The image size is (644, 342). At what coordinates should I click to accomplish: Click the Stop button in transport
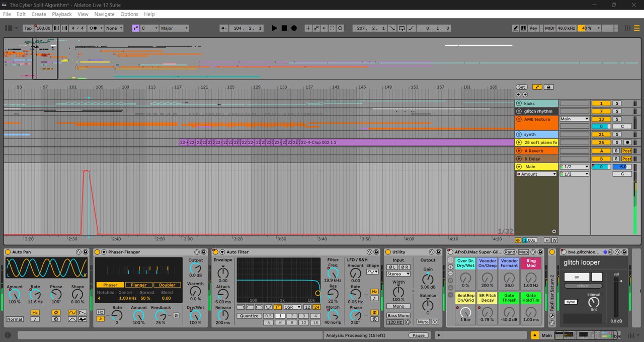pyautogui.click(x=284, y=28)
